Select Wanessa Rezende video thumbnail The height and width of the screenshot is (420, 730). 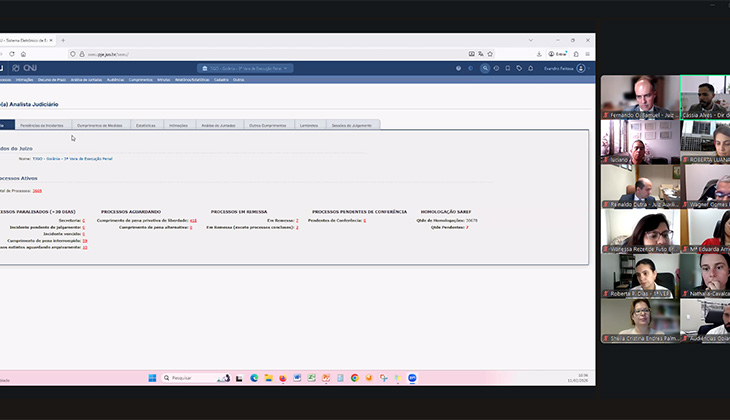coord(640,231)
